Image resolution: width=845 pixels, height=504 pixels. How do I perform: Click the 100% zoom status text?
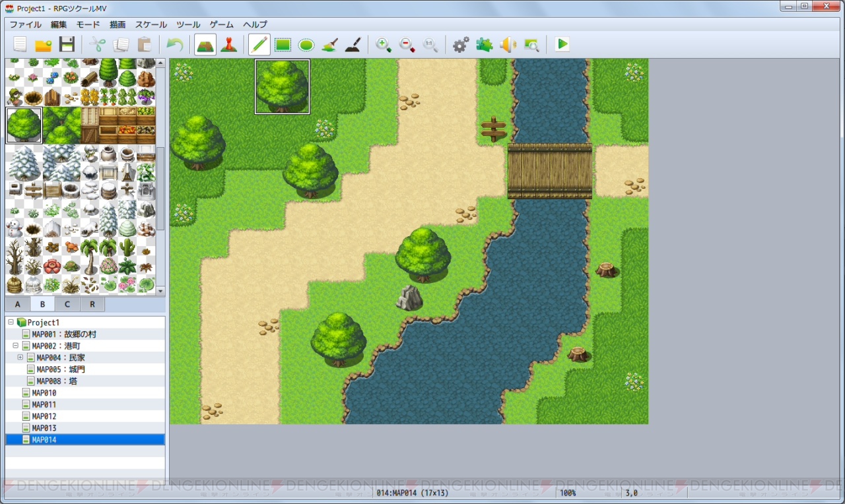click(x=568, y=493)
